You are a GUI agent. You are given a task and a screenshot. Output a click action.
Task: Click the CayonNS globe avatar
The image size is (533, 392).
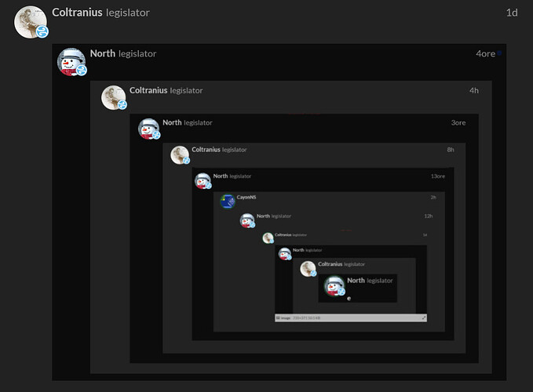point(228,201)
